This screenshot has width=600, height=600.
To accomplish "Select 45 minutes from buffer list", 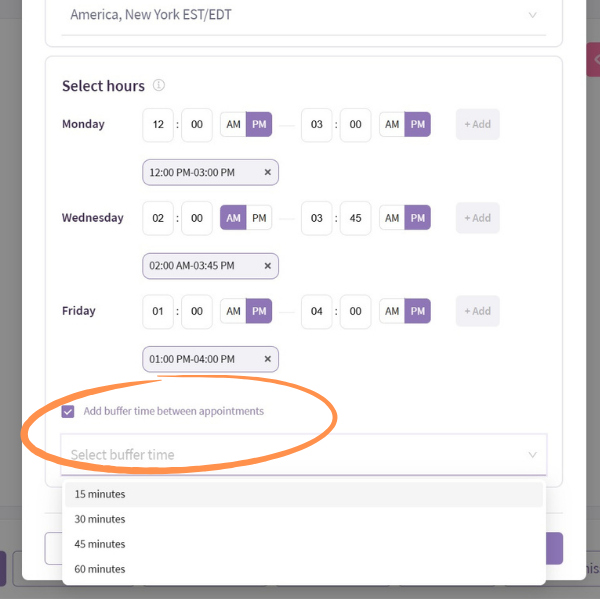I will [x=100, y=544].
